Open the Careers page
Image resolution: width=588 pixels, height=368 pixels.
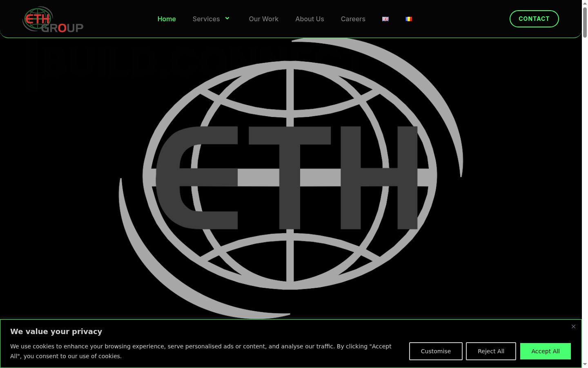click(353, 19)
